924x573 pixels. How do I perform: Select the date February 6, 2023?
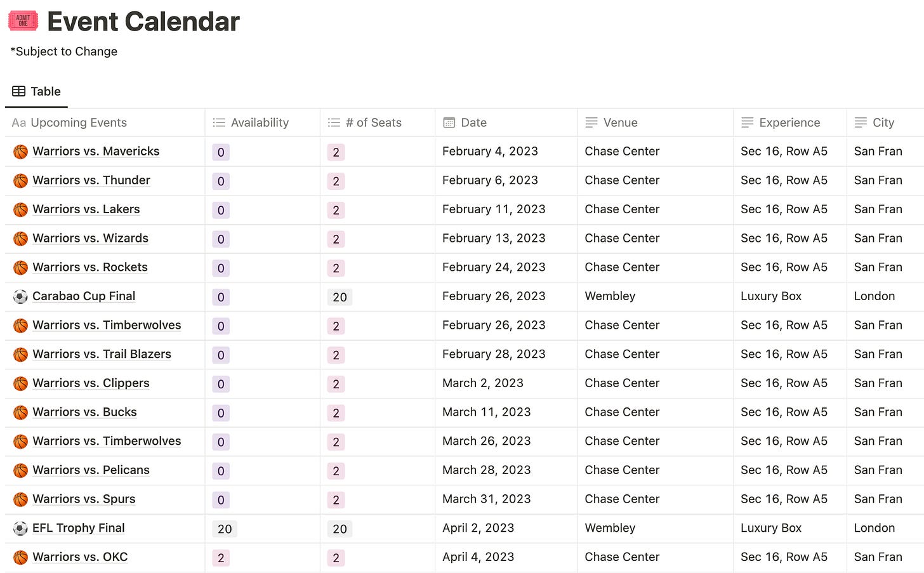(490, 180)
